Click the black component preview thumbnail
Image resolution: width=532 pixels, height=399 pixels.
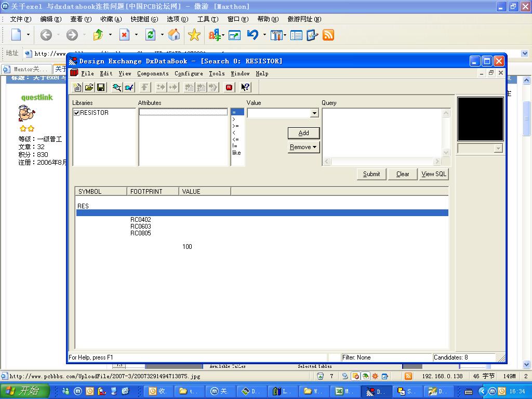(x=480, y=119)
